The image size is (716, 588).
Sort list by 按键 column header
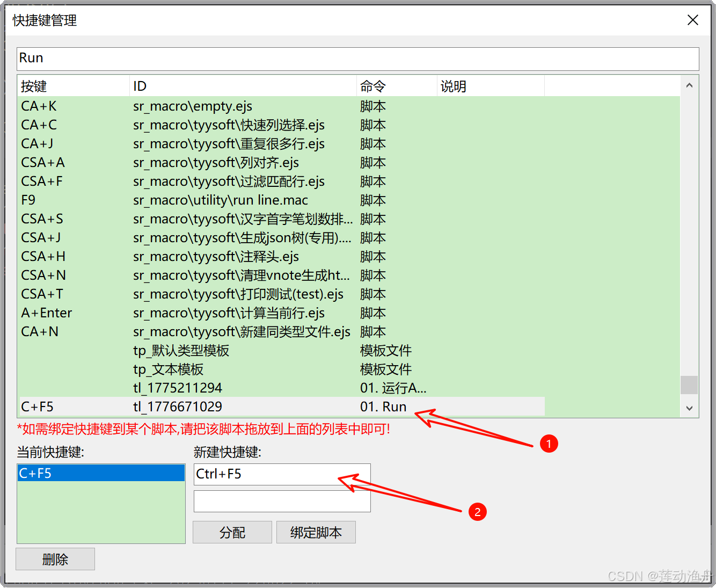(73, 86)
